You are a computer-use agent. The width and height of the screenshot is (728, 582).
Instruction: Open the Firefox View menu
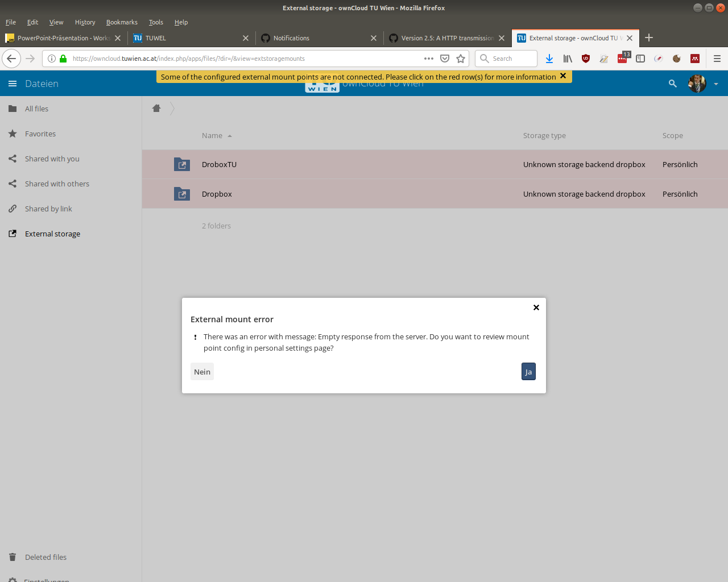[56, 22]
